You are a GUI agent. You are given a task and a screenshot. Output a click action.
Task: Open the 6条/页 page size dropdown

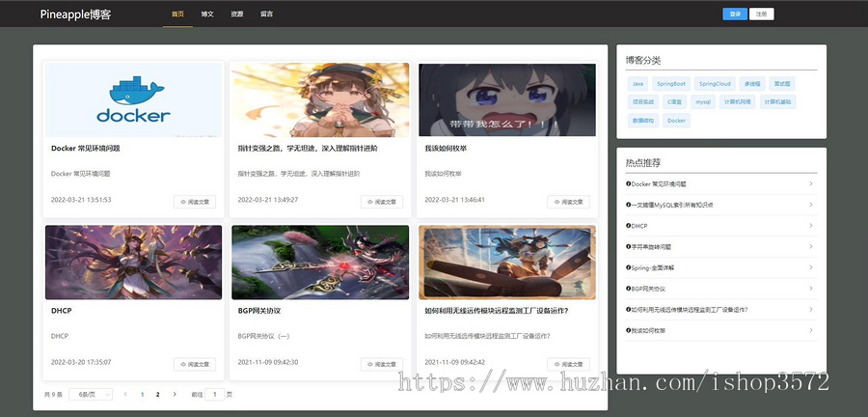coord(91,394)
